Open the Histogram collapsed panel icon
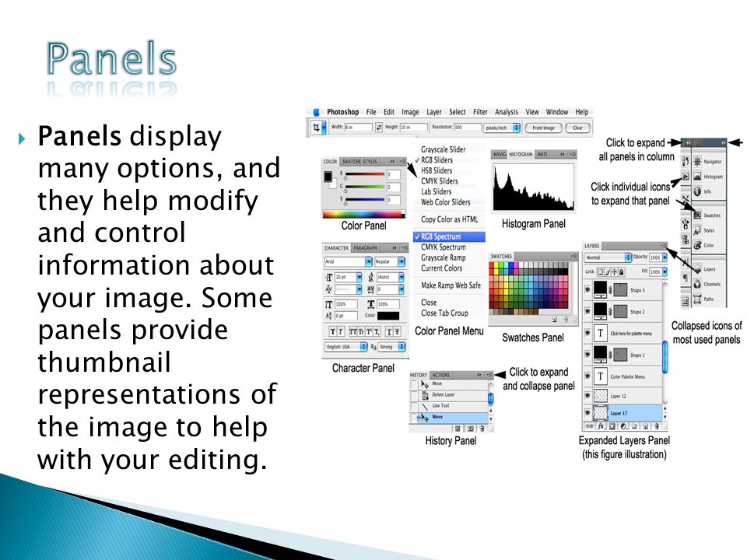The image size is (747, 560). click(x=697, y=177)
